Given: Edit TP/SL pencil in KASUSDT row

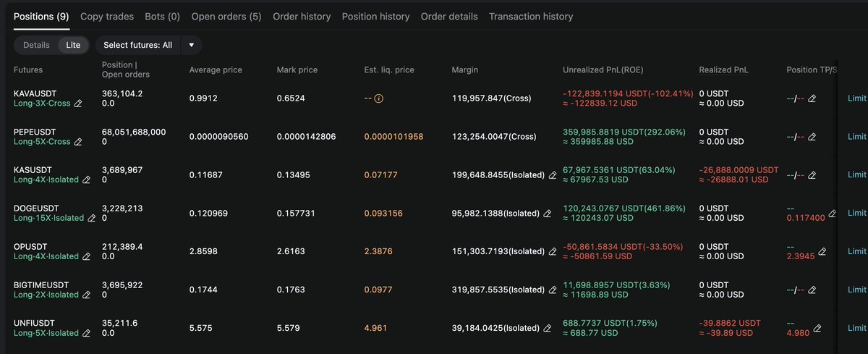Looking at the screenshot, I should click(x=812, y=175).
